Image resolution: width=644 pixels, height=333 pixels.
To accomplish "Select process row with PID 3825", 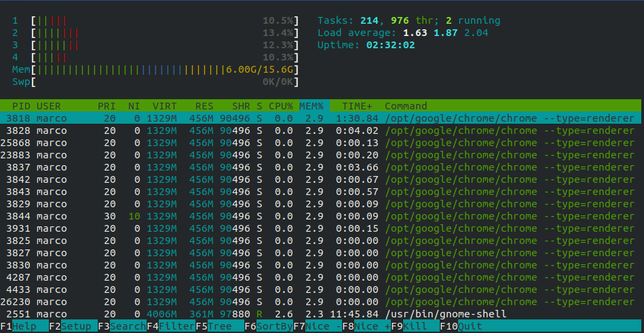I will 320,241.
